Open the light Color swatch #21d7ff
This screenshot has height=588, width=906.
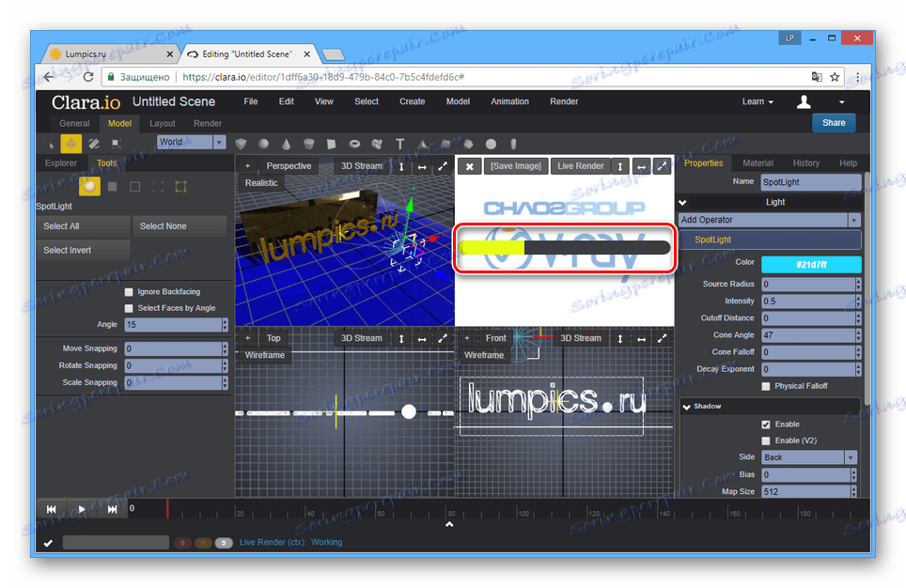[x=811, y=265]
